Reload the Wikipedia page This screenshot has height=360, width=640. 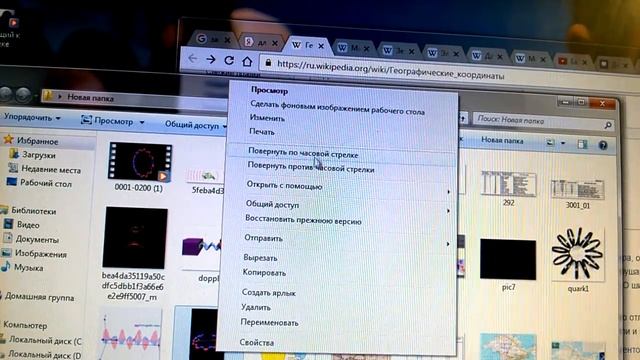(229, 60)
